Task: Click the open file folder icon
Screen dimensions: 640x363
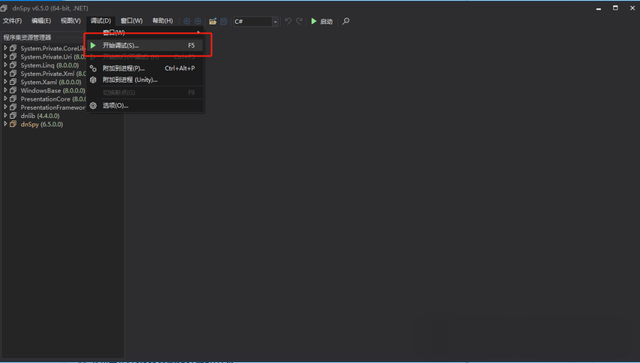Action: pyautogui.click(x=213, y=21)
